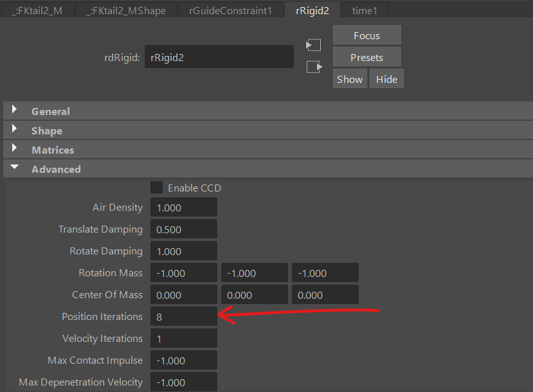533x392 pixels.
Task: Click the input connection icon beside rdRigid
Action: click(x=314, y=45)
